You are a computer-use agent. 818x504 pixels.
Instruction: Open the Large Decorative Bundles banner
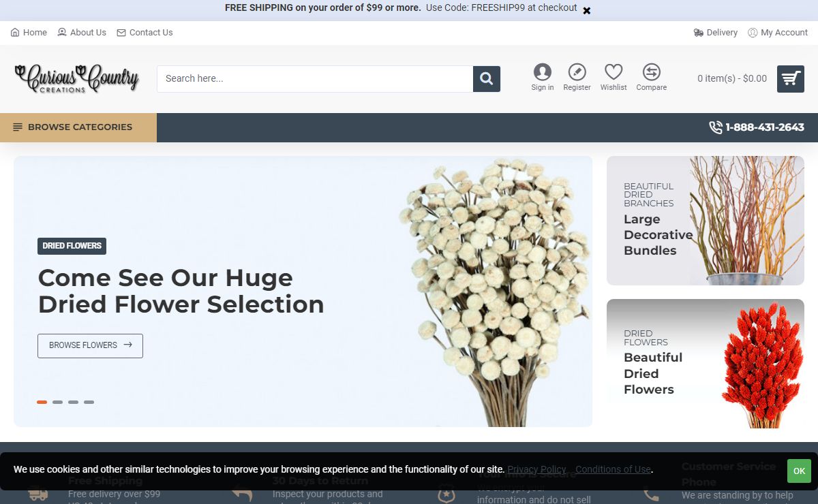point(706,221)
